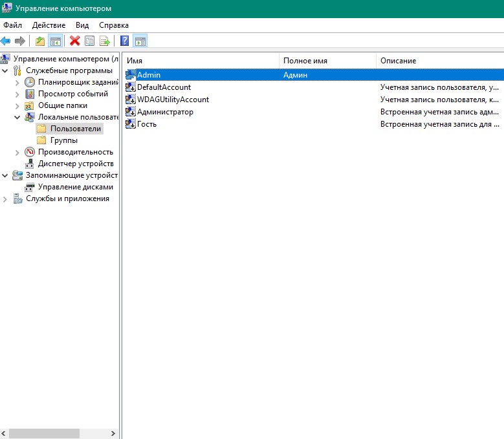
Task: Select Управление компьютером root tree node
Action: [x=66, y=59]
